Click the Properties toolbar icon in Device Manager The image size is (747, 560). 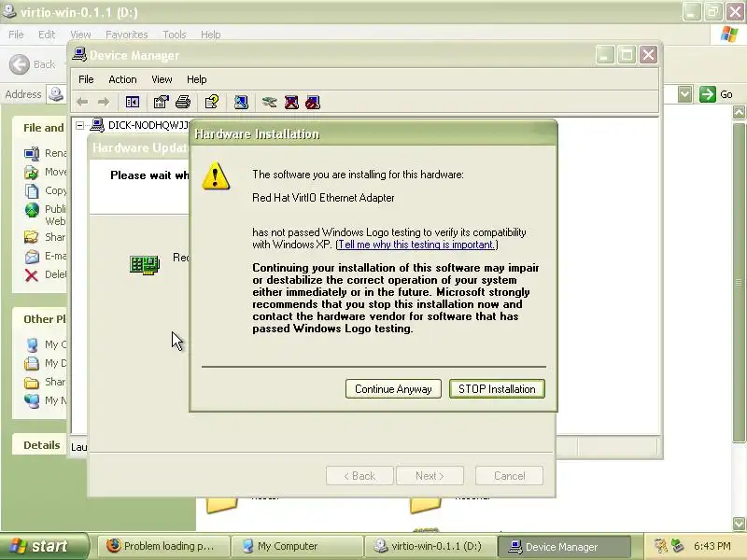click(x=161, y=102)
